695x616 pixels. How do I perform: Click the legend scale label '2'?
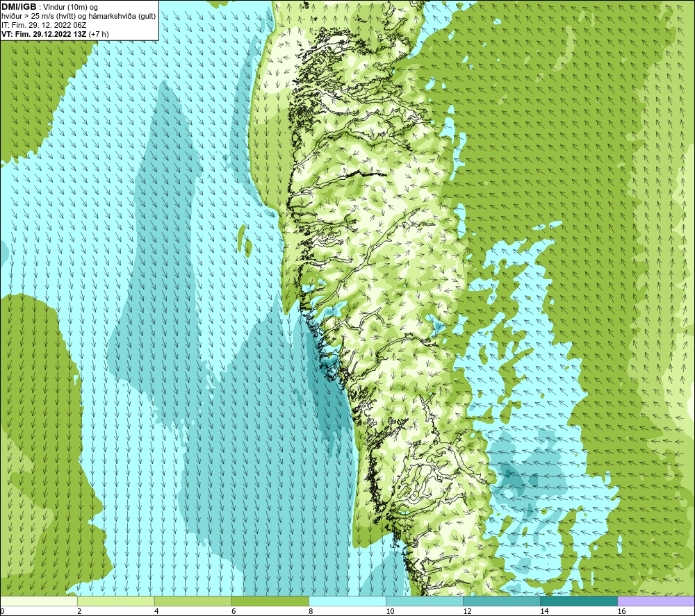pyautogui.click(x=79, y=611)
